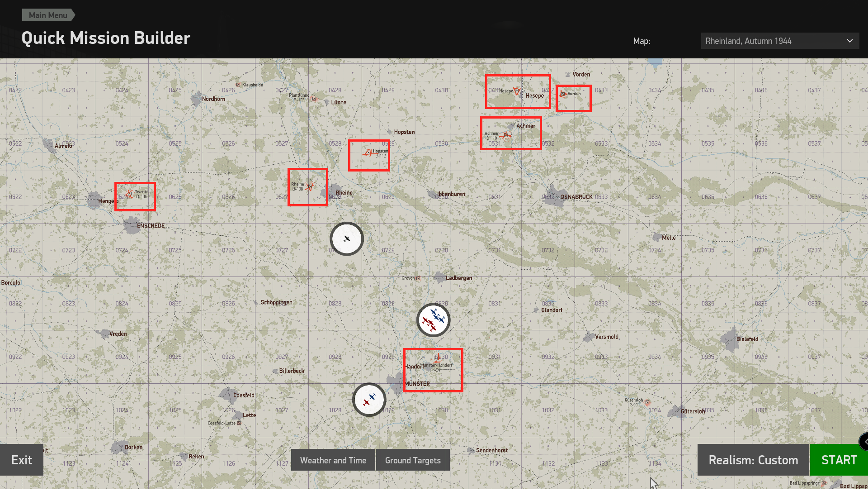Screen dimensions: 868x491
Task: Go back via Main Menu breadcrumb
Action: tap(48, 15)
